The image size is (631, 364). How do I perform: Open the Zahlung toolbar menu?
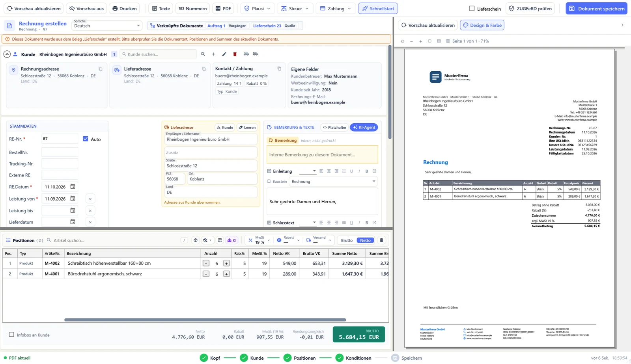(335, 8)
